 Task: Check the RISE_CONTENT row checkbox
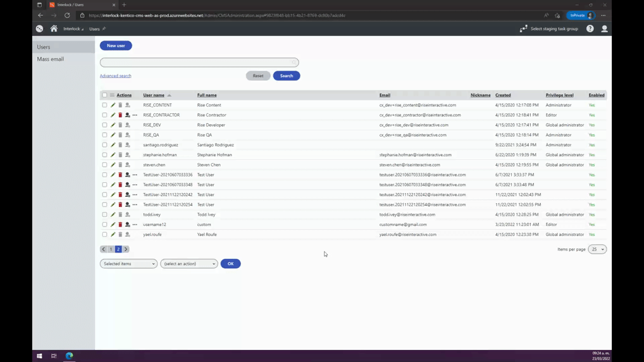[x=105, y=105]
